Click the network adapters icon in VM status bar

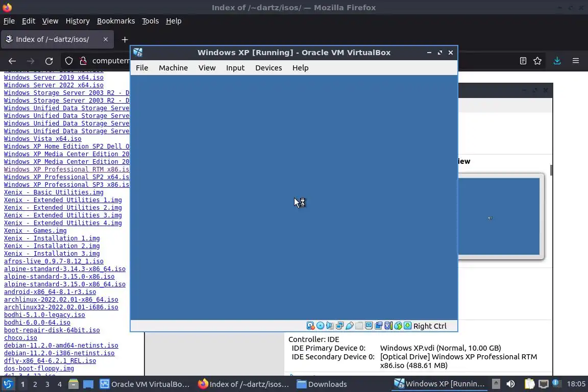tap(340, 326)
